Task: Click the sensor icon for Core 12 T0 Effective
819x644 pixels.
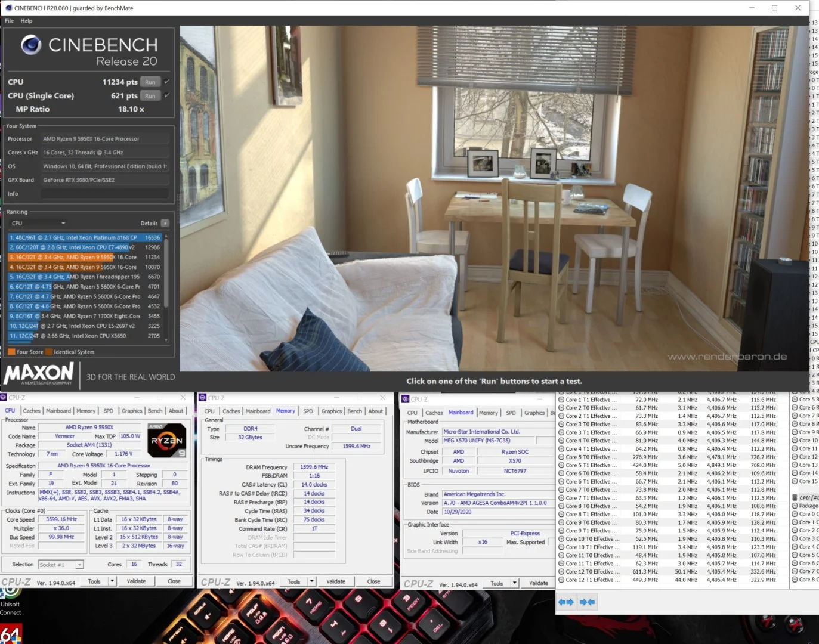Action: coord(561,571)
